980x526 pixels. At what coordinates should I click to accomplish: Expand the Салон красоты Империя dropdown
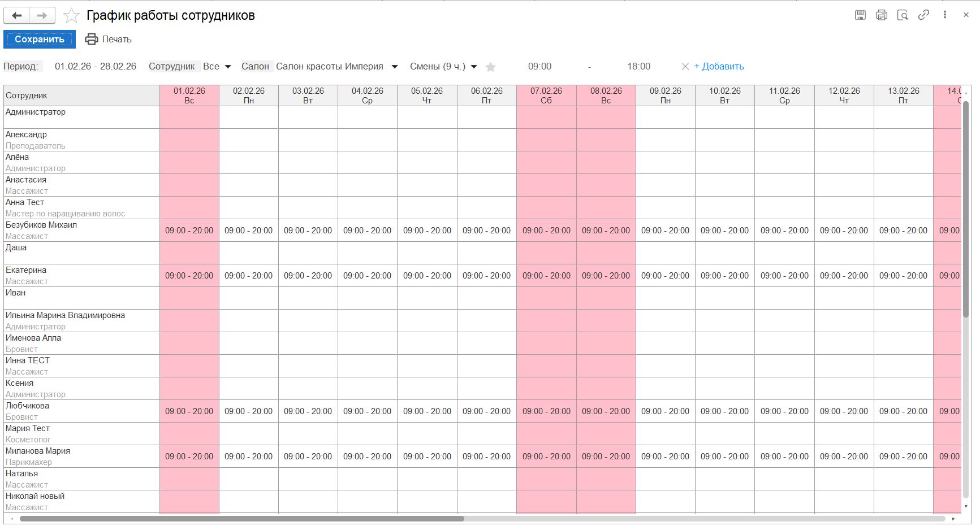point(395,67)
